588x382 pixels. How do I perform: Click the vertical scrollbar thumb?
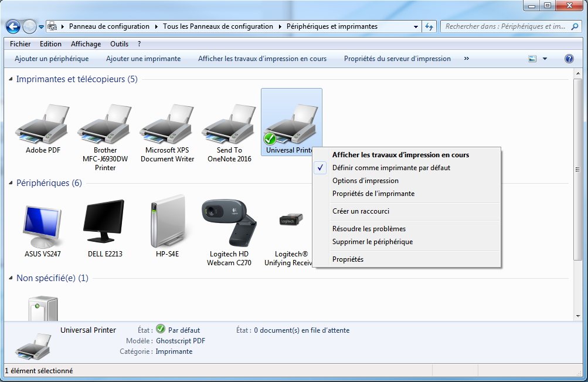(577, 169)
